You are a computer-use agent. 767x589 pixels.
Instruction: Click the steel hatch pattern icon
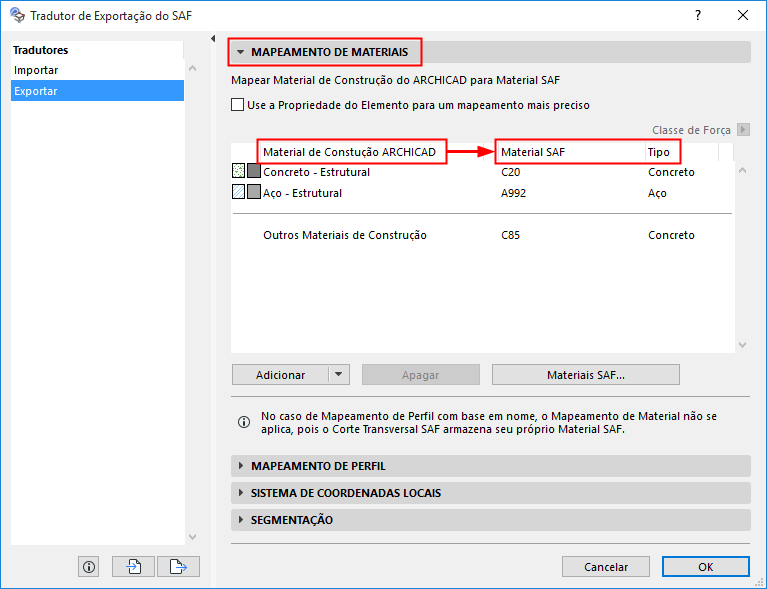click(x=238, y=191)
